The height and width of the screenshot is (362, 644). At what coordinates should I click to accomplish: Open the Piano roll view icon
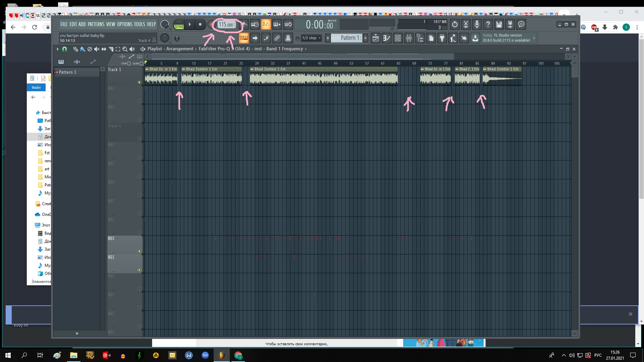click(387, 38)
